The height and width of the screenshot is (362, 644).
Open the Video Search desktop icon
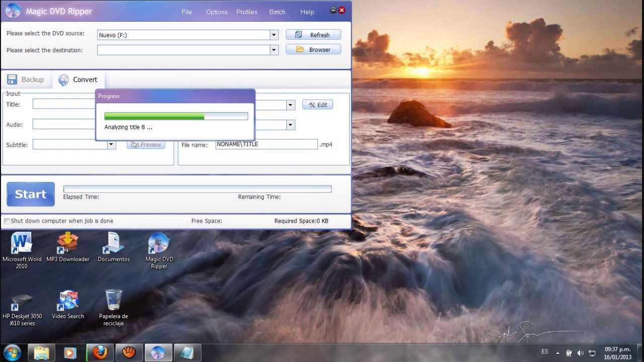pyautogui.click(x=68, y=304)
